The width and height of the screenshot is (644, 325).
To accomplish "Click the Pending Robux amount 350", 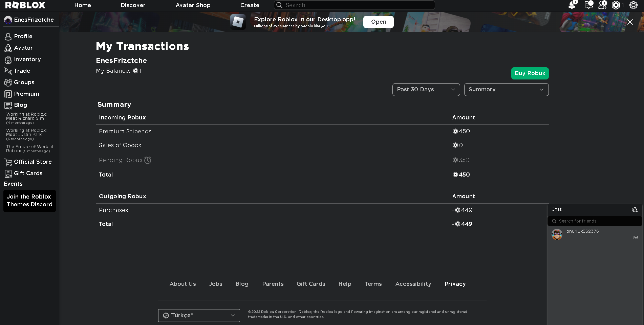I will tap(461, 160).
